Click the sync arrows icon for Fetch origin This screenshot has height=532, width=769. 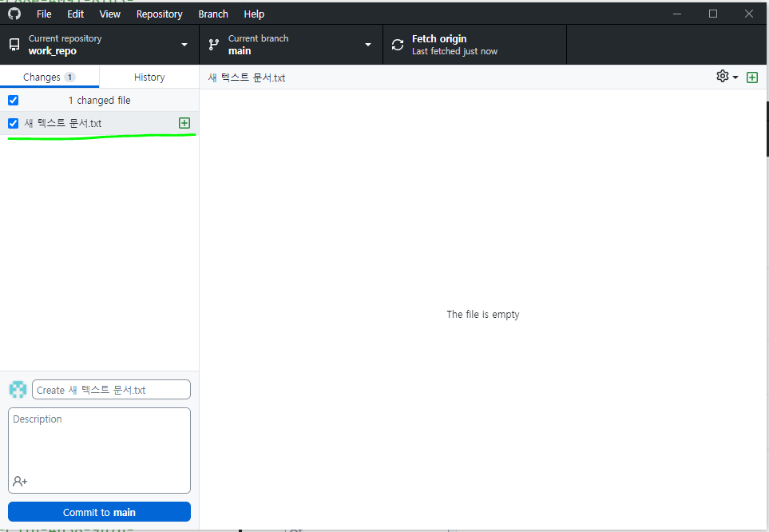point(398,45)
